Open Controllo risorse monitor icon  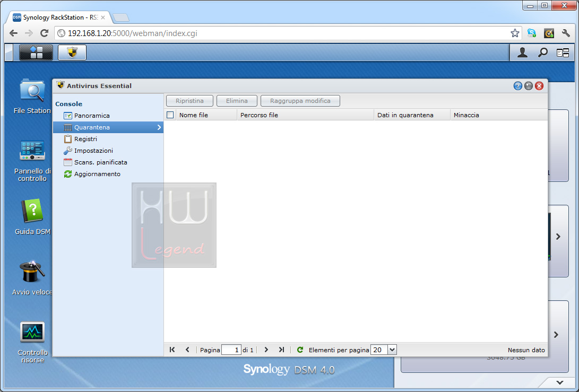coord(32,343)
